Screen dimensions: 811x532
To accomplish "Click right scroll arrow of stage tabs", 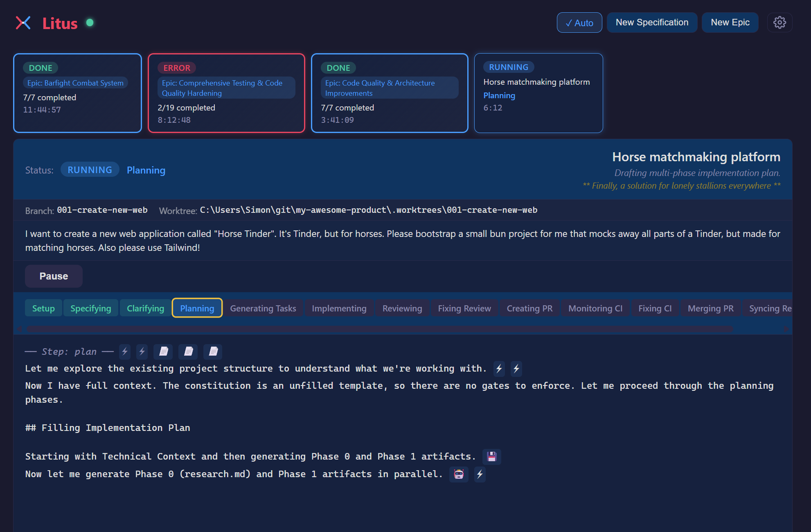I will point(785,329).
